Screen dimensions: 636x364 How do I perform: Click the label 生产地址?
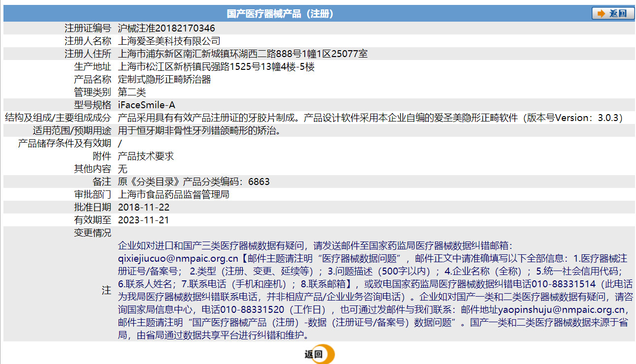[x=93, y=67]
